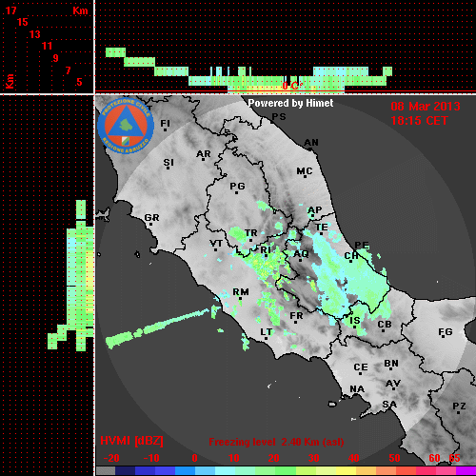The image size is (476, 476).
Task: Click the '17' km height label
Action: coord(10,10)
